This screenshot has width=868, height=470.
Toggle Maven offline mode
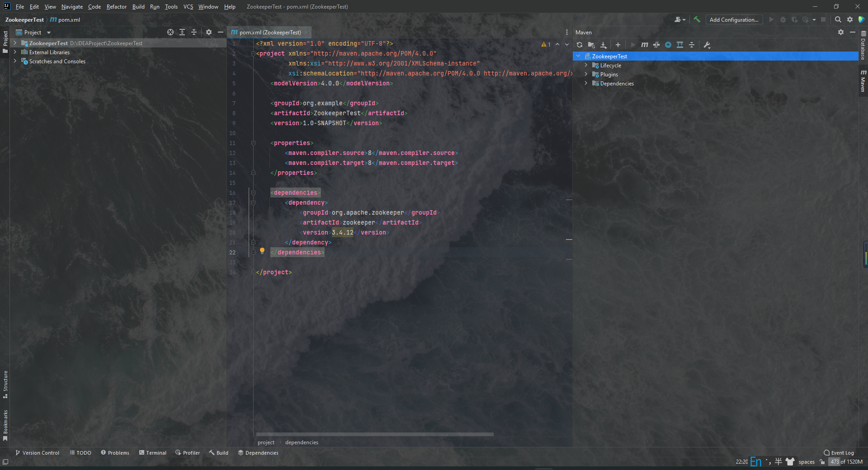(656, 45)
